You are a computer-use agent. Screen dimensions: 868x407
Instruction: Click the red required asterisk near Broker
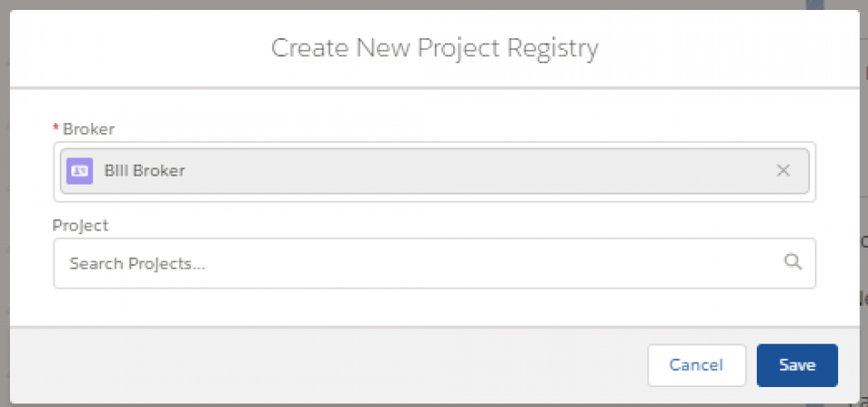click(57, 129)
